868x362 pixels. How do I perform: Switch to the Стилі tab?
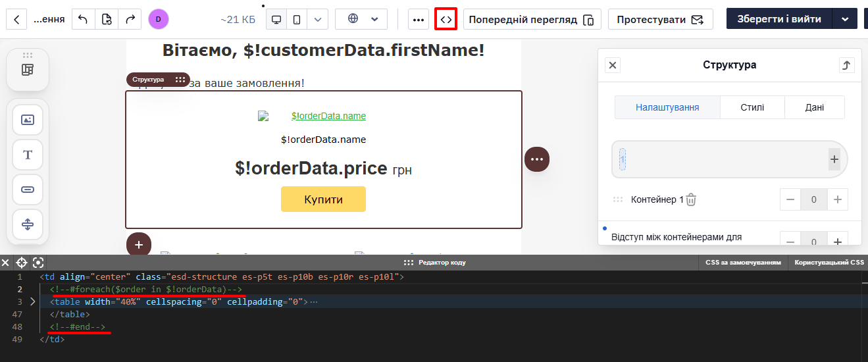tap(752, 107)
